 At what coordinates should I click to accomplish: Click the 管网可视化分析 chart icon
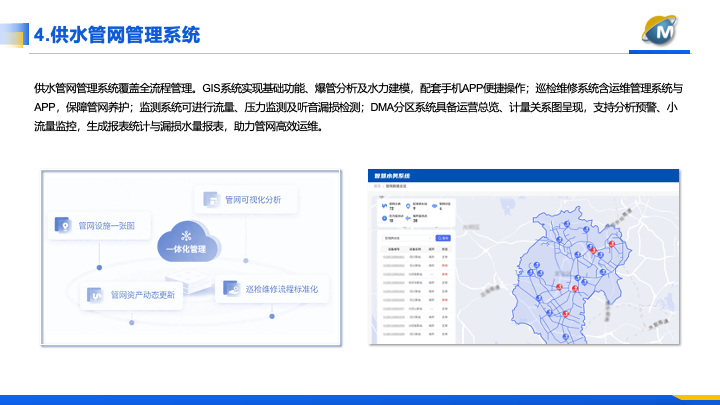[x=210, y=200]
